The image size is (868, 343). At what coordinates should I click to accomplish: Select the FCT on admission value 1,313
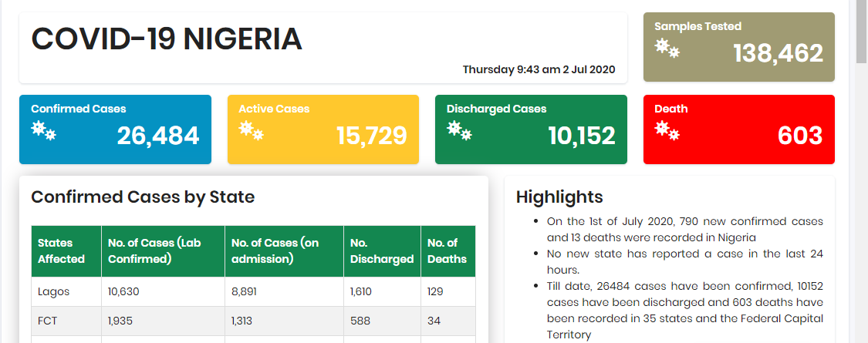tap(242, 321)
